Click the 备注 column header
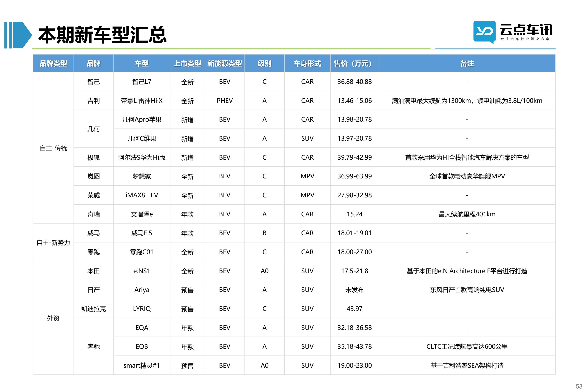 point(467,64)
